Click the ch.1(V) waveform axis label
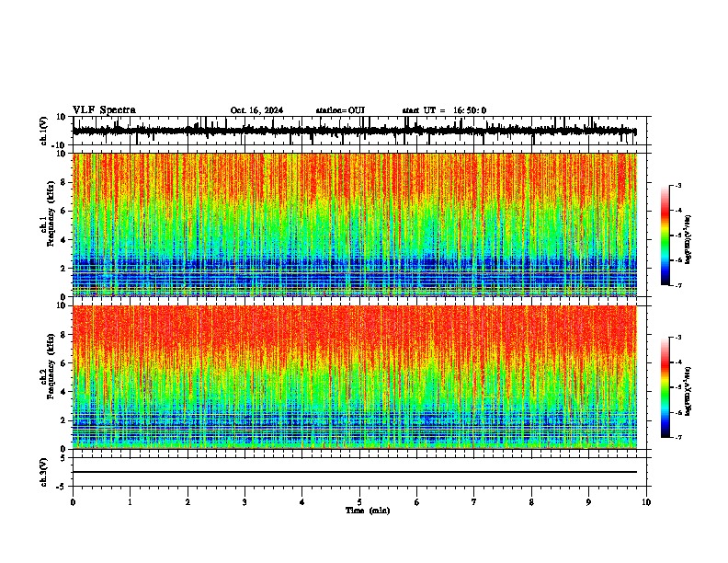The height and width of the screenshot is (563, 728). pos(44,131)
